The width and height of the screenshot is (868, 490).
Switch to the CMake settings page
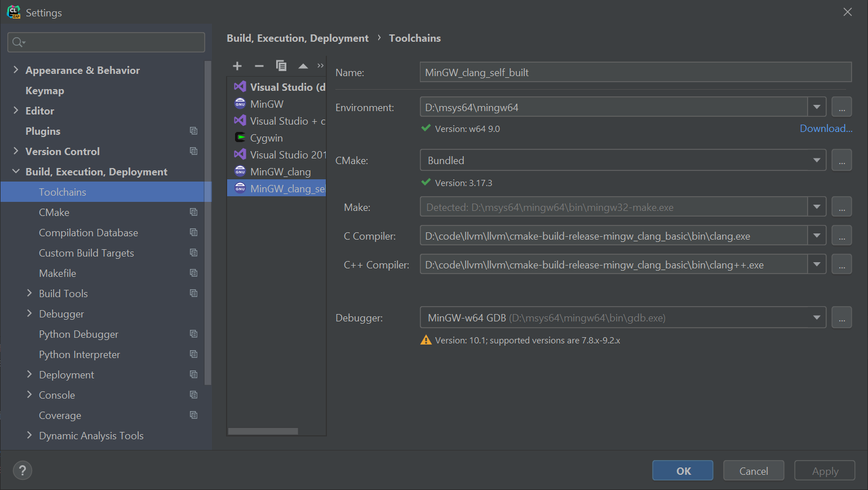coord(54,212)
